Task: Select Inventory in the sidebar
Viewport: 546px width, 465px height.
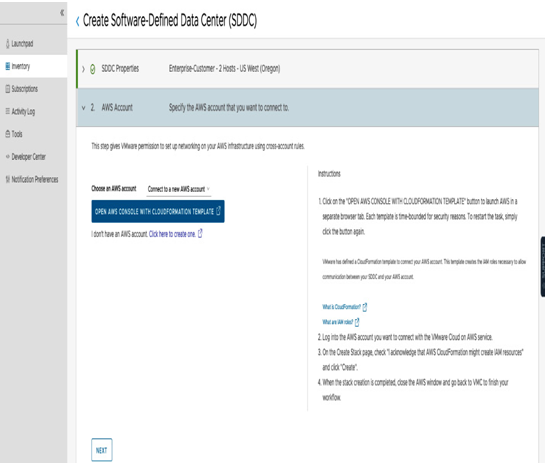Action: point(34,66)
